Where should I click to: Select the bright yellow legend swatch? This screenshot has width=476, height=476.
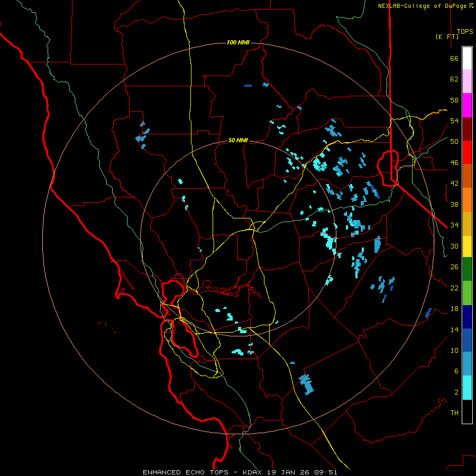click(x=467, y=246)
